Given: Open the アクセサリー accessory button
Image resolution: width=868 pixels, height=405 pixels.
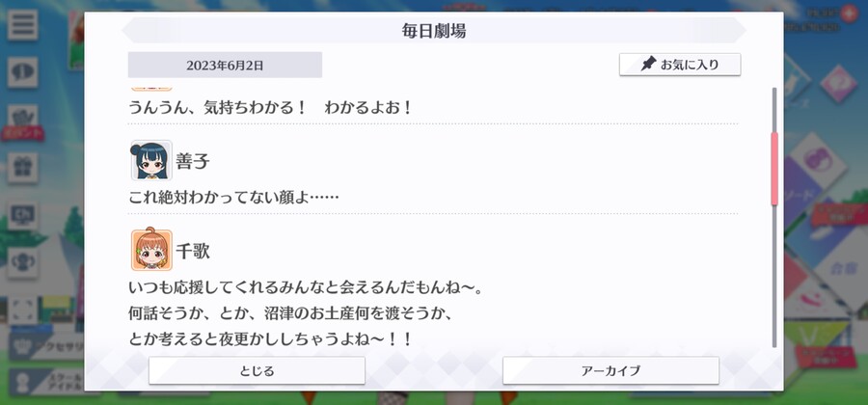Looking at the screenshot, I should click(x=47, y=347).
